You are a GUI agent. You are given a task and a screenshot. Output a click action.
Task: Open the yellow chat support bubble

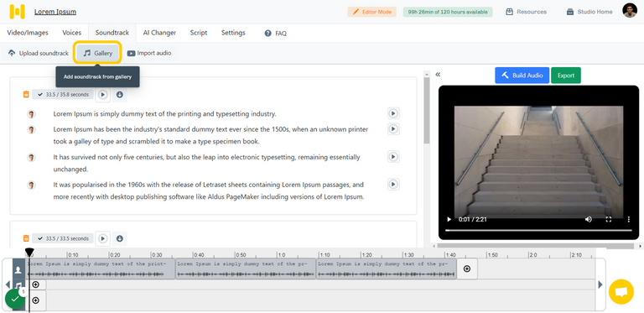click(621, 292)
